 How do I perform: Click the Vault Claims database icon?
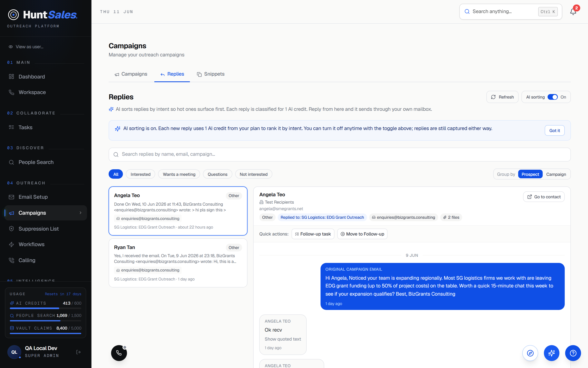[x=12, y=328]
